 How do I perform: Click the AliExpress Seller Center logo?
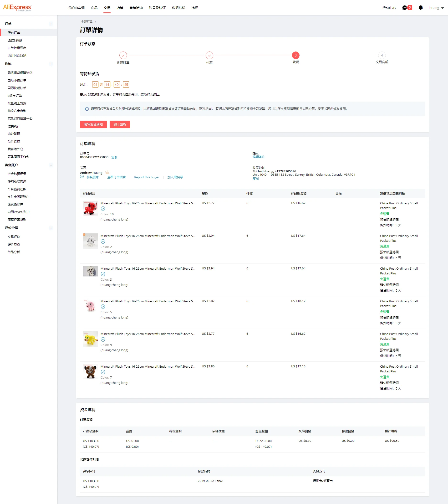[x=17, y=8]
